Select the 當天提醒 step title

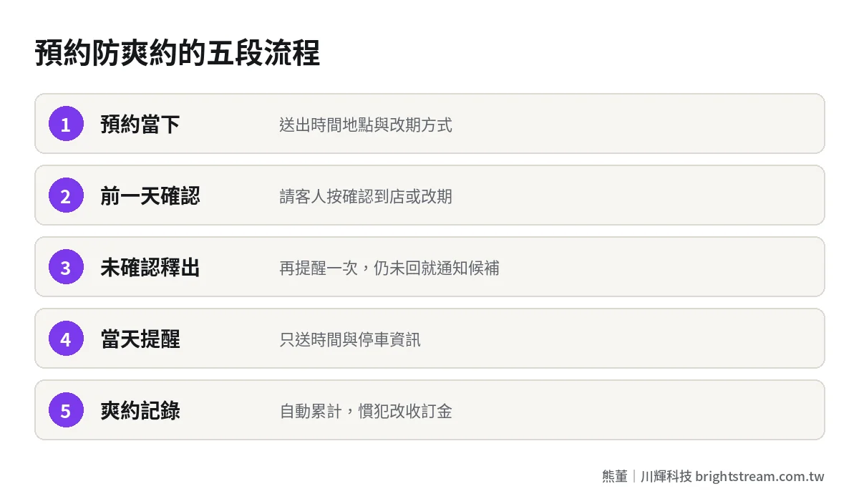pos(140,339)
